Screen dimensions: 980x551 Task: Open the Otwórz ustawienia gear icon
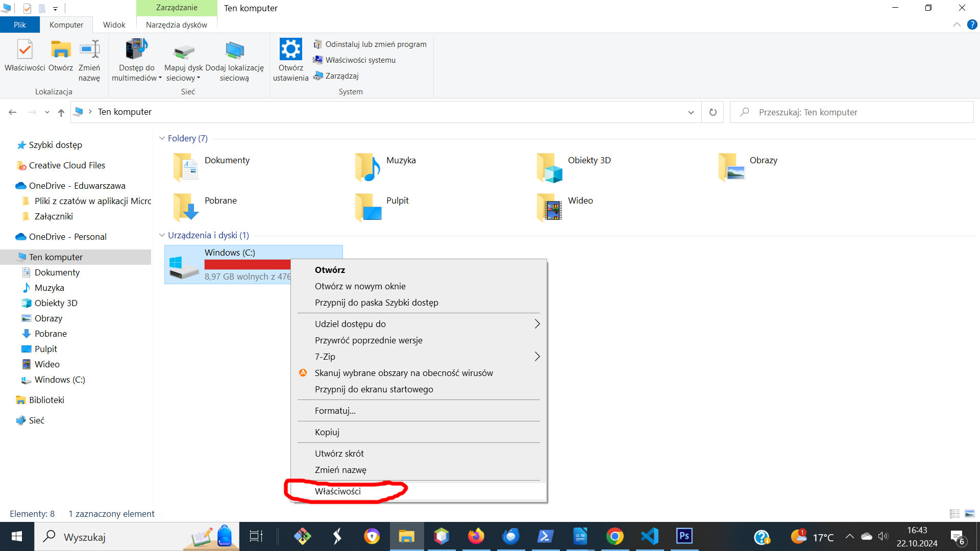pyautogui.click(x=290, y=50)
